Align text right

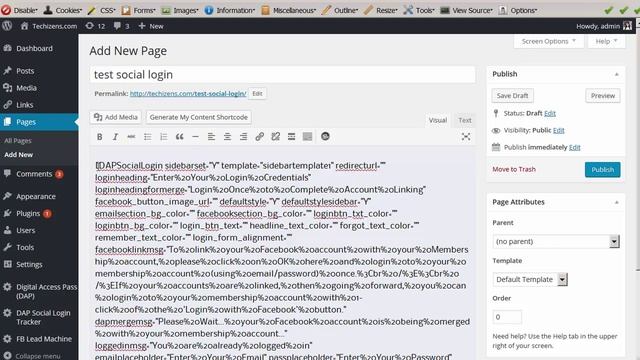[243, 137]
